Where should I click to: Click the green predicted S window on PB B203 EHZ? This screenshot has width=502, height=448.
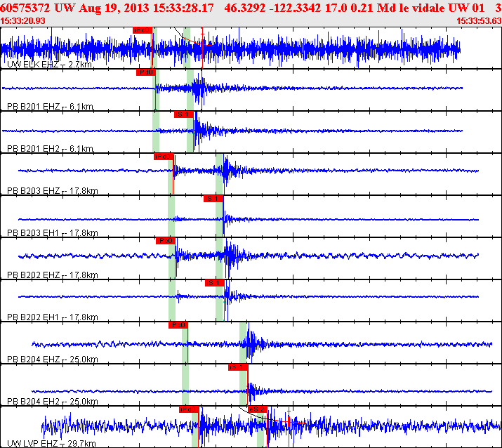pyautogui.click(x=219, y=174)
